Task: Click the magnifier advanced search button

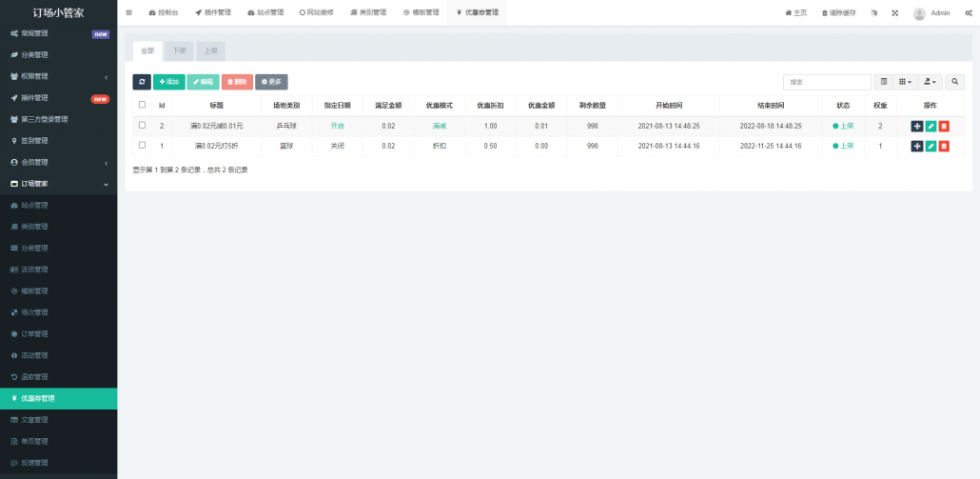Action: pos(954,82)
